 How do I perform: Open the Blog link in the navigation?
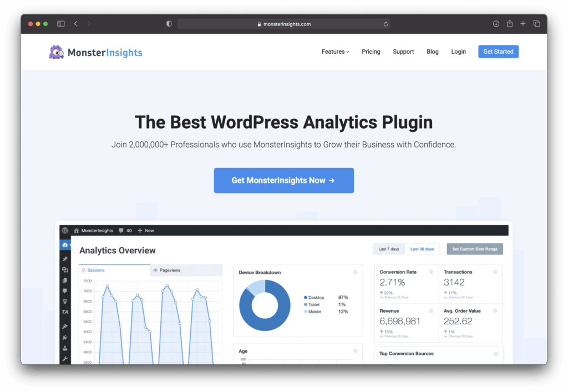coord(433,52)
